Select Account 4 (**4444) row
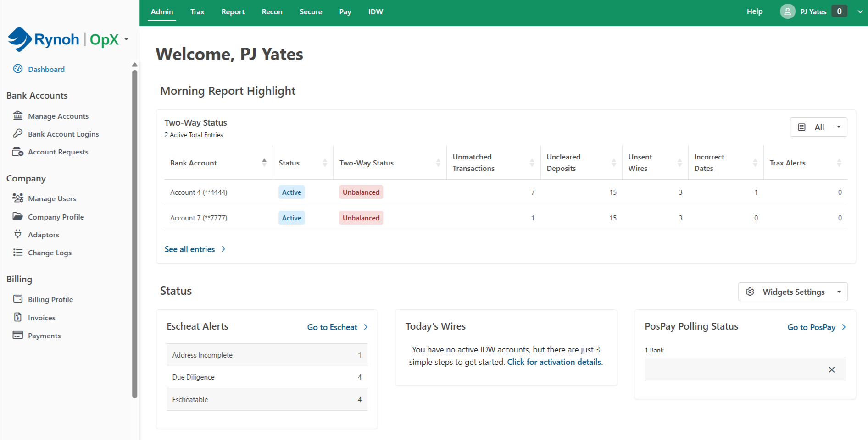868x440 pixels. [x=506, y=192]
